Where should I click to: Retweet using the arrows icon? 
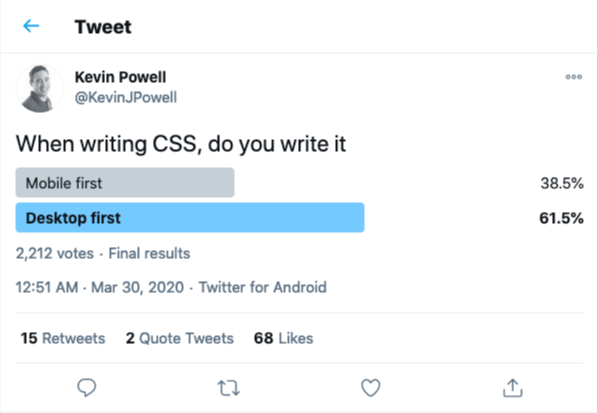tap(228, 388)
